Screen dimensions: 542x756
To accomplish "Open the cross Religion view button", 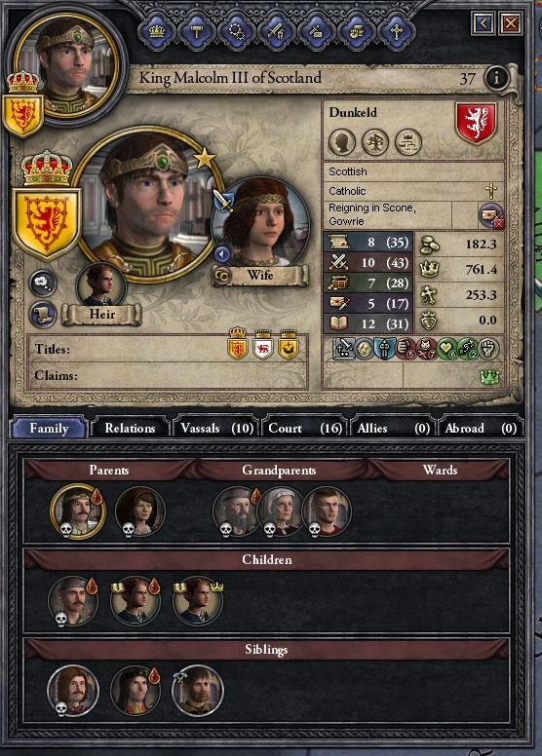I will [396, 31].
